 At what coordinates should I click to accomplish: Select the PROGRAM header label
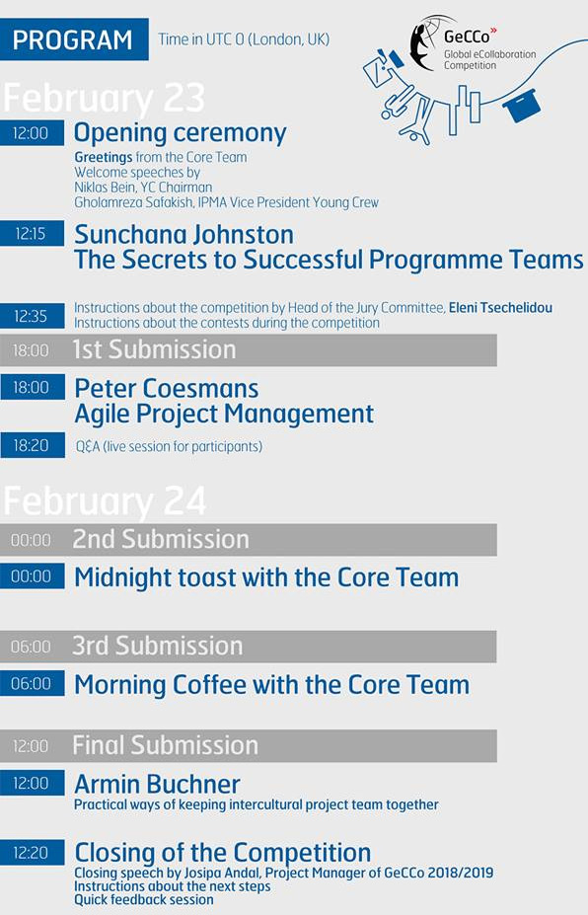(74, 39)
